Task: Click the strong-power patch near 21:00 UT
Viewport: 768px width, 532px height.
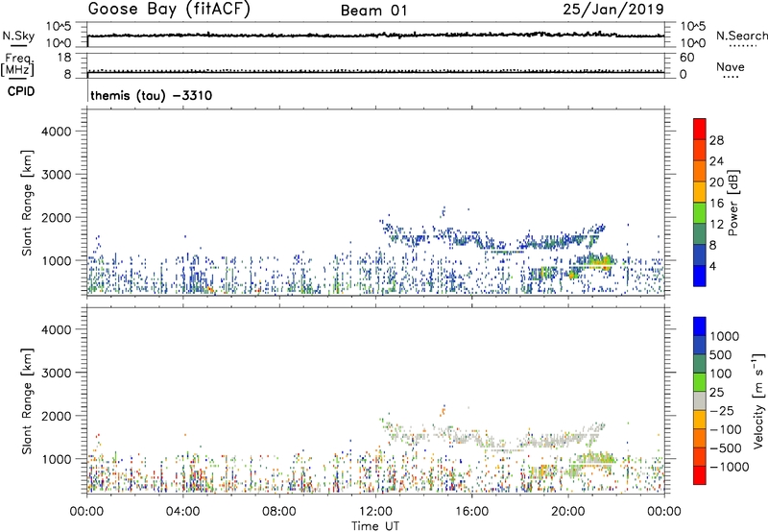Action: tap(598, 261)
